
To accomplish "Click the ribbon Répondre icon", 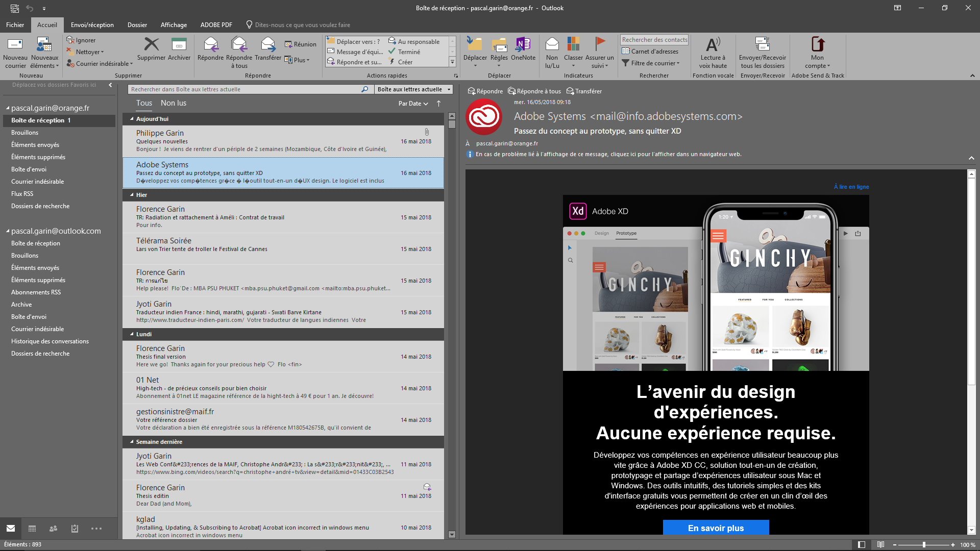I will [210, 44].
